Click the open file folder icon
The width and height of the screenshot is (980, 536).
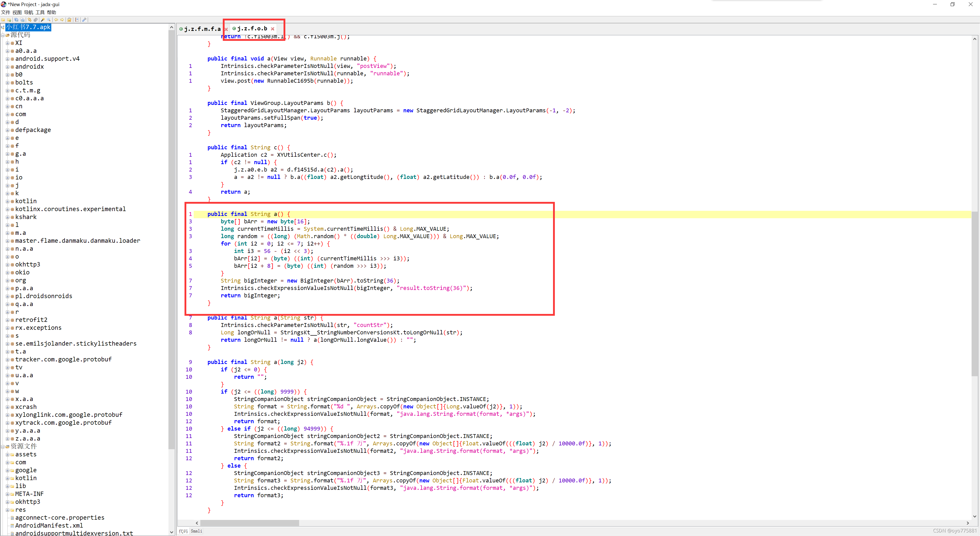(x=3, y=20)
